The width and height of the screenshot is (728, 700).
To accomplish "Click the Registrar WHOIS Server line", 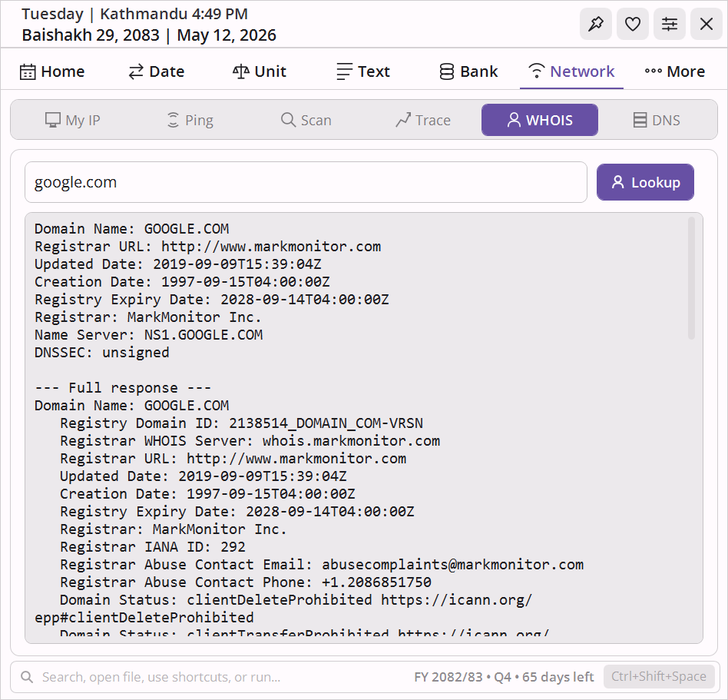I will pos(250,441).
